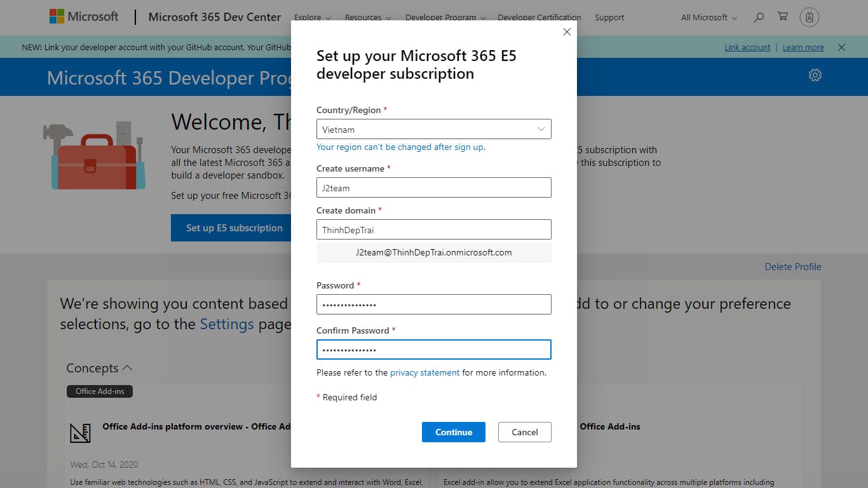
Task: Click the Learn more link
Action: 803,47
